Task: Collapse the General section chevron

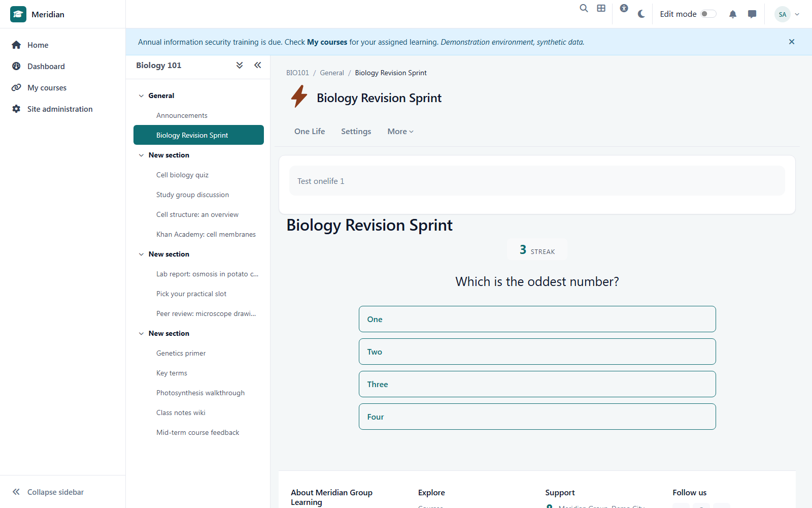Action: click(x=141, y=96)
